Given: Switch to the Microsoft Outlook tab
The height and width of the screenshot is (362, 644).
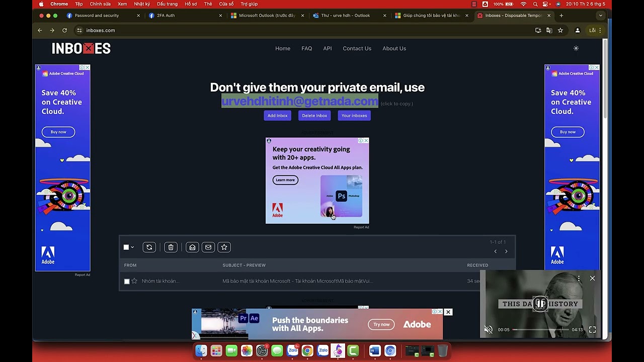Looking at the screenshot, I should [267, 16].
